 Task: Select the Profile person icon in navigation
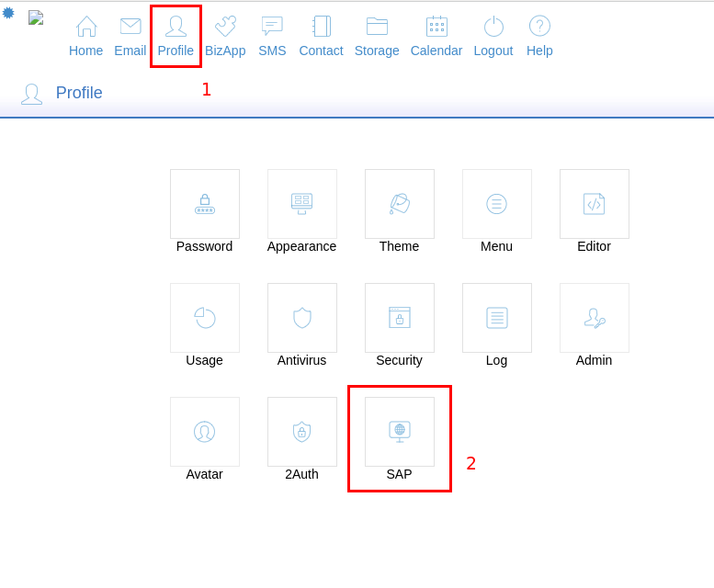(x=176, y=27)
